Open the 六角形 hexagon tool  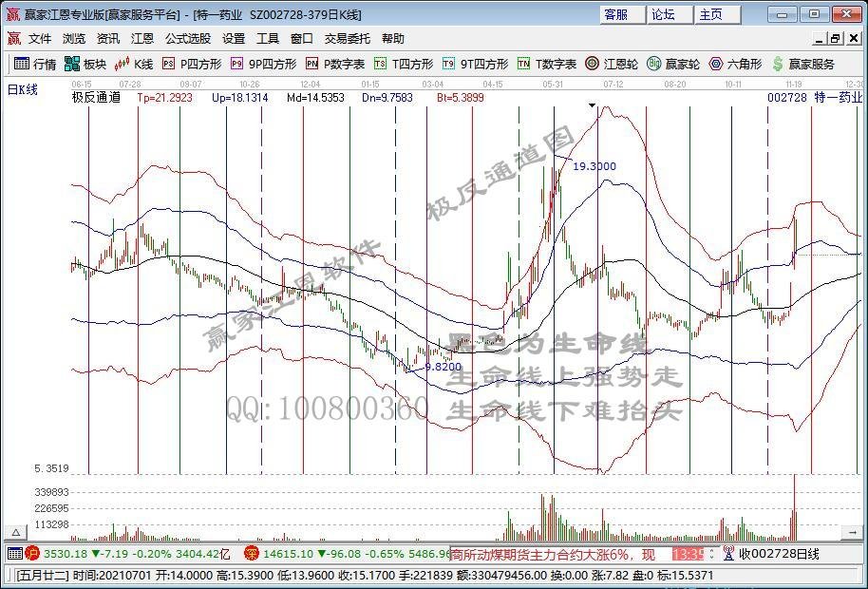(735, 65)
